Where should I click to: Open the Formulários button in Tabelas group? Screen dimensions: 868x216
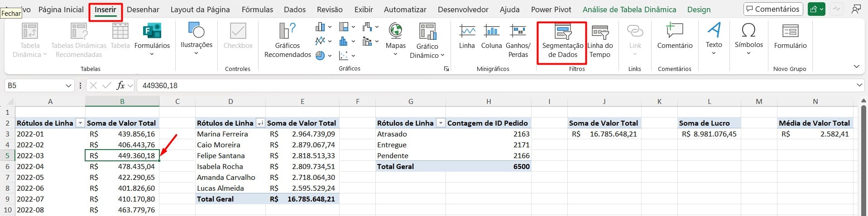tap(152, 36)
